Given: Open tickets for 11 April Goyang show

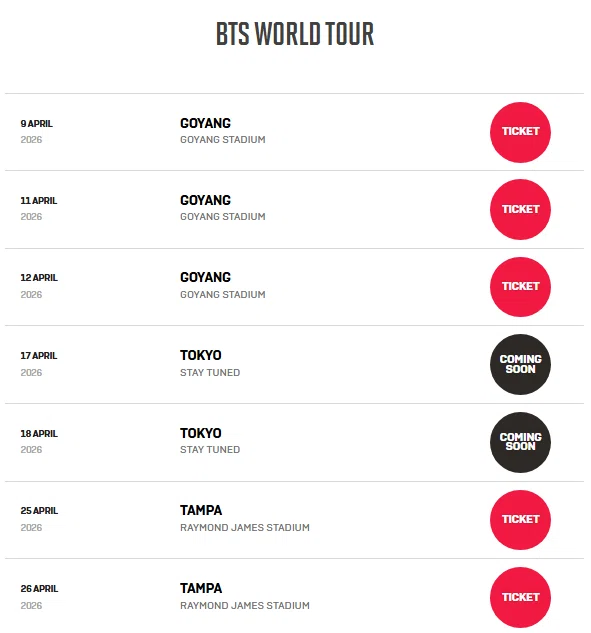Looking at the screenshot, I should [x=520, y=209].
